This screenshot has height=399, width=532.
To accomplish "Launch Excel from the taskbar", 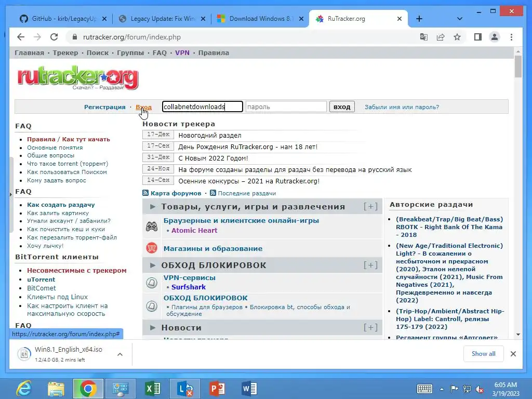I will click(x=153, y=389).
